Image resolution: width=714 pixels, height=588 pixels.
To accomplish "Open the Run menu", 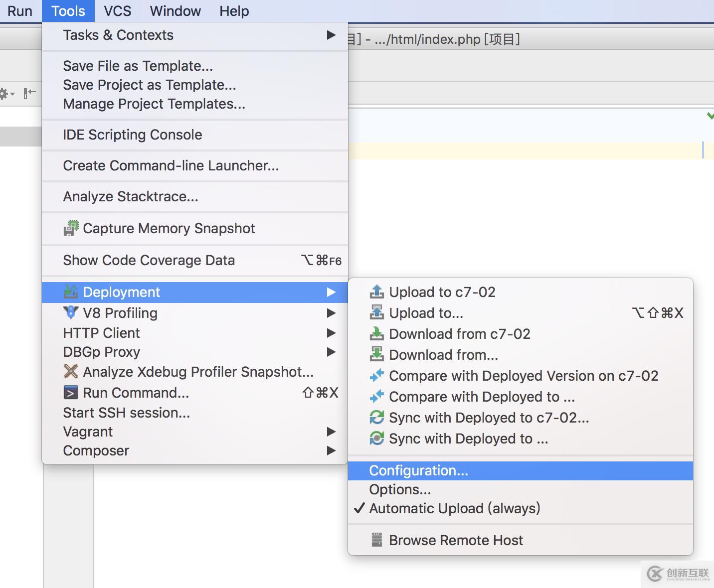I will [x=20, y=11].
